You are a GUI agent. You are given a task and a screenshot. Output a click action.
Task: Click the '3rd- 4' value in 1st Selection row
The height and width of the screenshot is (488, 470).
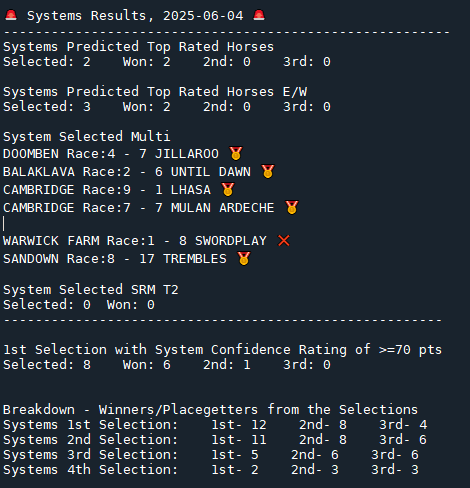click(x=403, y=425)
